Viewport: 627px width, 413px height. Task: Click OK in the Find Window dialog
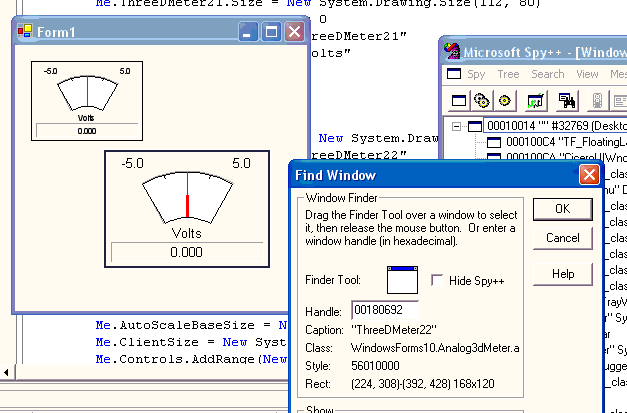coord(563,209)
